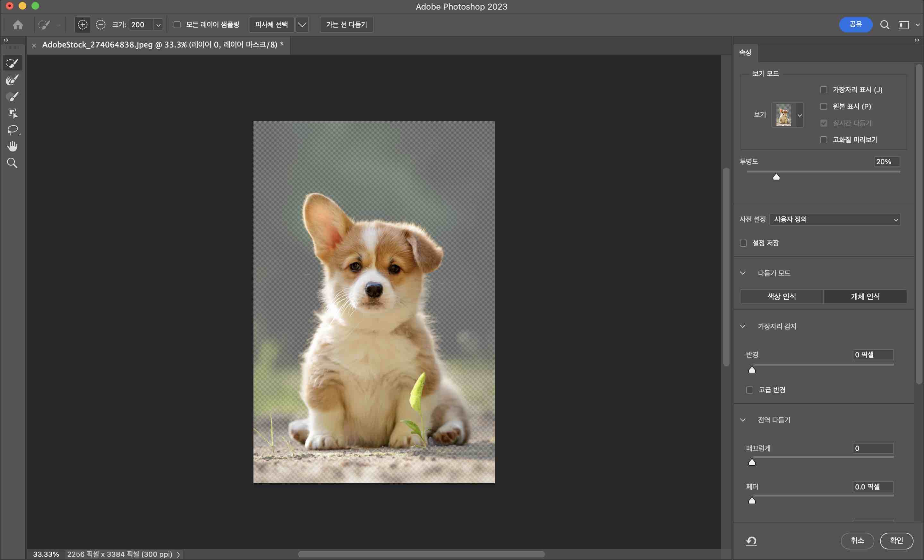This screenshot has height=560, width=924.
Task: Click the 확인 button
Action: 896,540
